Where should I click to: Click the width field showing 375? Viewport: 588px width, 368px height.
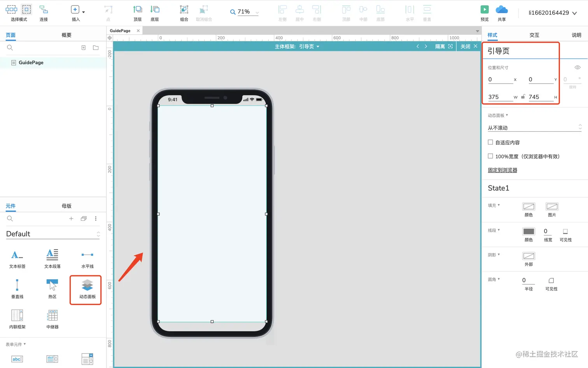[500, 97]
